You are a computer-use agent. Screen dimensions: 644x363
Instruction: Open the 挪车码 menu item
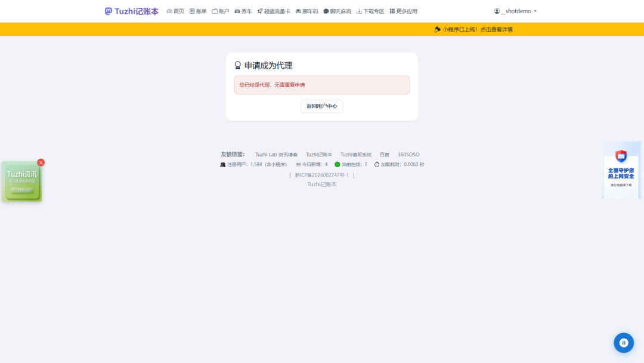point(307,11)
